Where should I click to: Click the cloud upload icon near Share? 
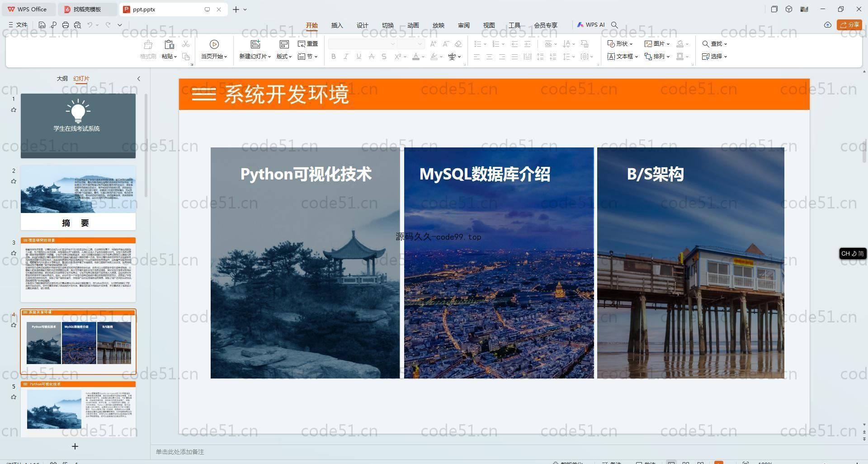(828, 25)
